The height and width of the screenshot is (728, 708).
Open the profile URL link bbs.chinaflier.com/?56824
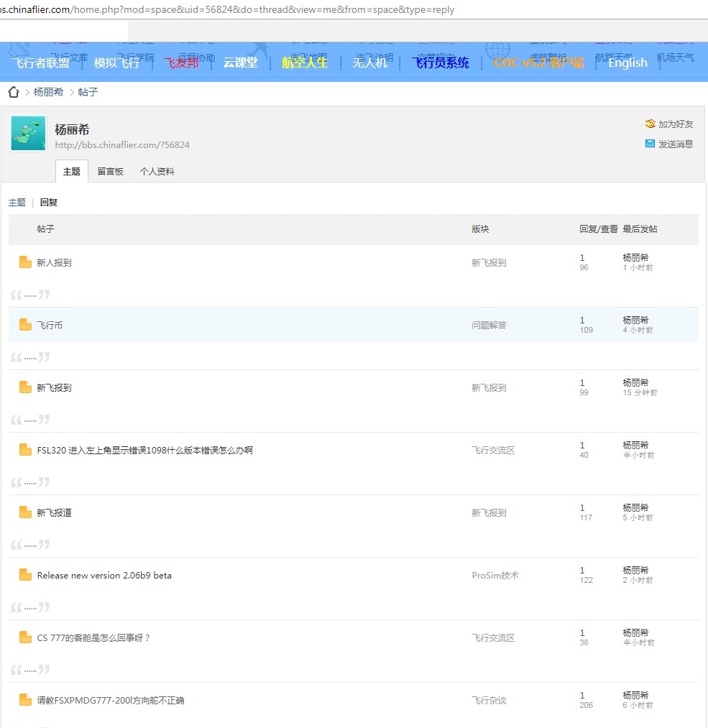(122, 145)
